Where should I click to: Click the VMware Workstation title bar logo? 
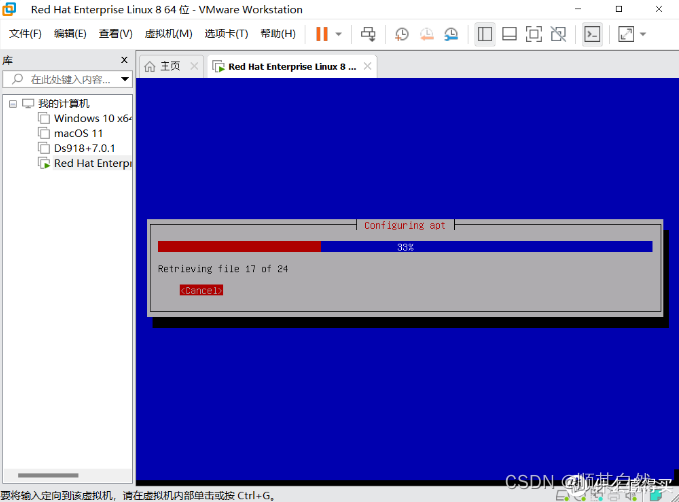coord(9,9)
